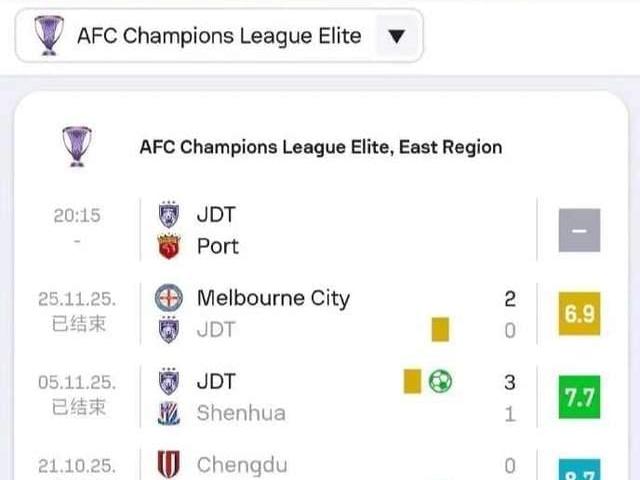Click yellow card in Melbourne City match

[440, 329]
